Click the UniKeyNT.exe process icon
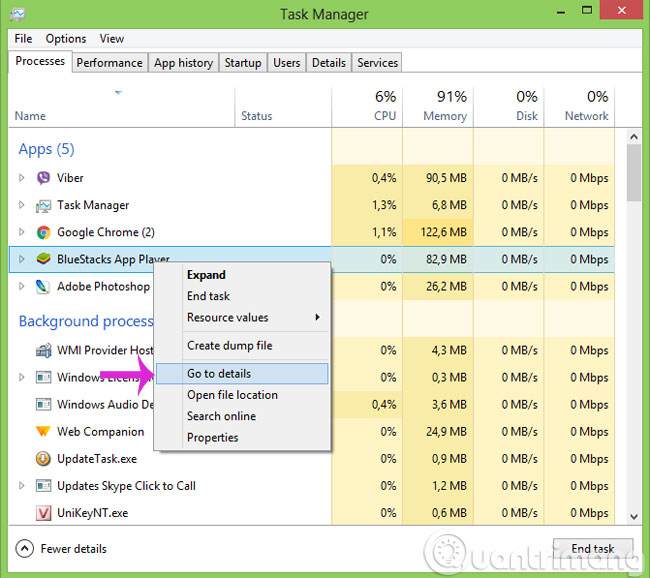 click(x=43, y=513)
